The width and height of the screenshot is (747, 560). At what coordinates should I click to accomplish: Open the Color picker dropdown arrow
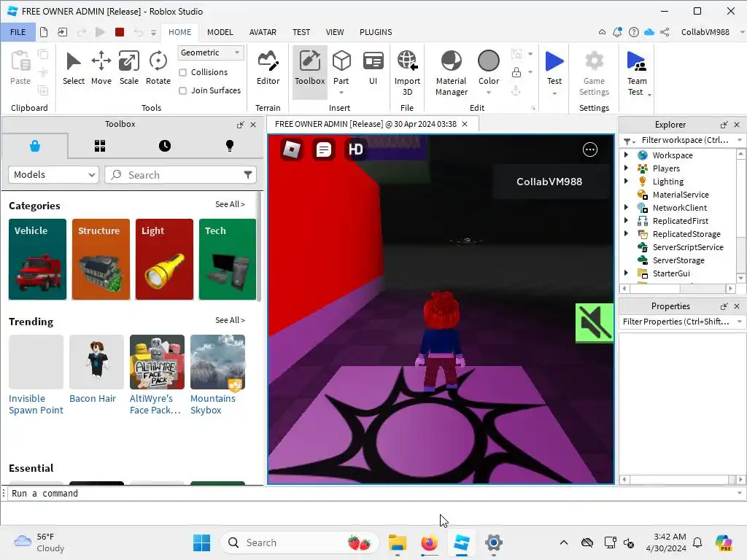click(489, 93)
